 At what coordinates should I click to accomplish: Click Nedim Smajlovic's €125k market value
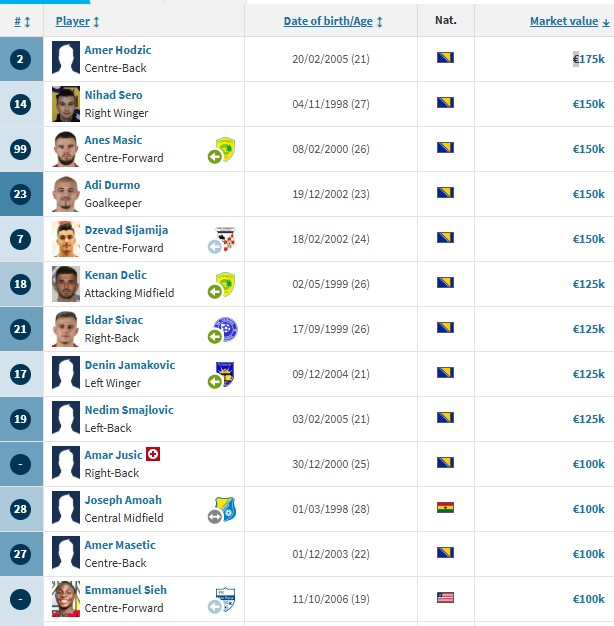pyautogui.click(x=588, y=419)
